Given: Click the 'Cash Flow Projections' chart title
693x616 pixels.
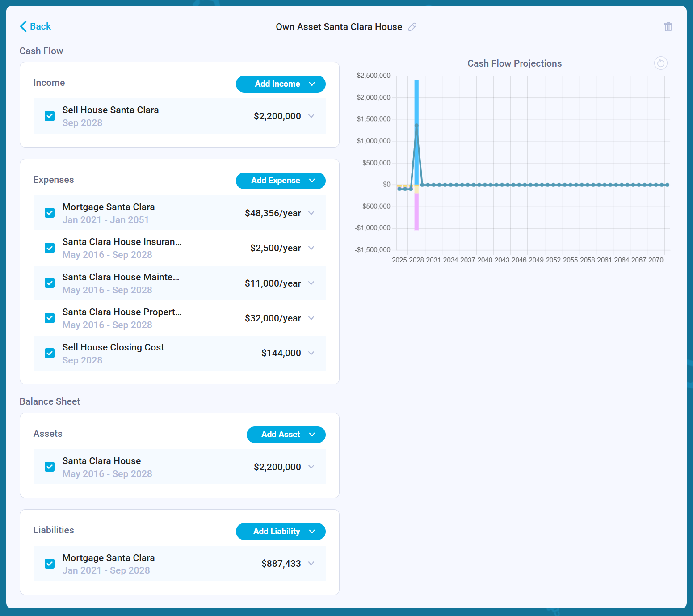Looking at the screenshot, I should (x=515, y=63).
